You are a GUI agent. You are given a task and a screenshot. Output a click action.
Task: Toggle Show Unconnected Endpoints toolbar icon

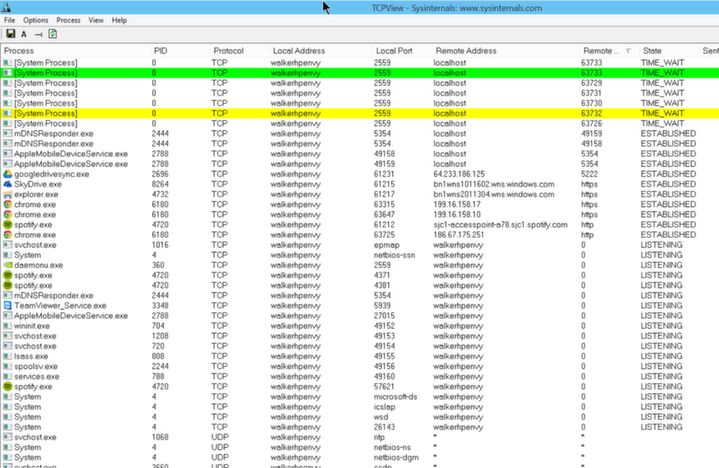pos(37,34)
